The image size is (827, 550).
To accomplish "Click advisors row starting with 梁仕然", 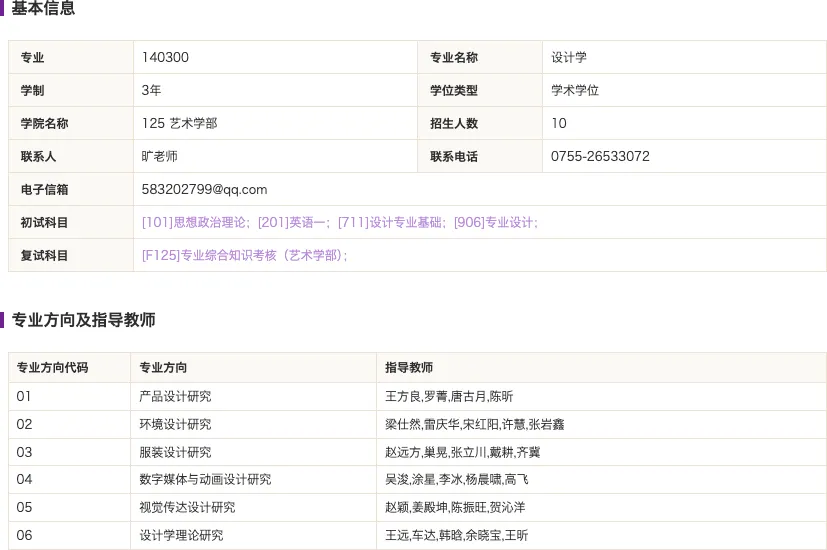I will 475,424.
